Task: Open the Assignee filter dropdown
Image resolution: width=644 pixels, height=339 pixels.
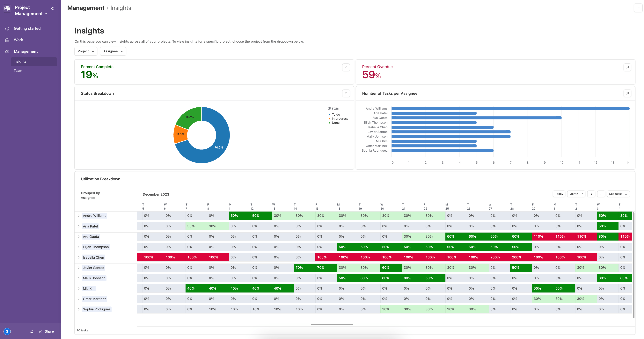Action: click(113, 51)
